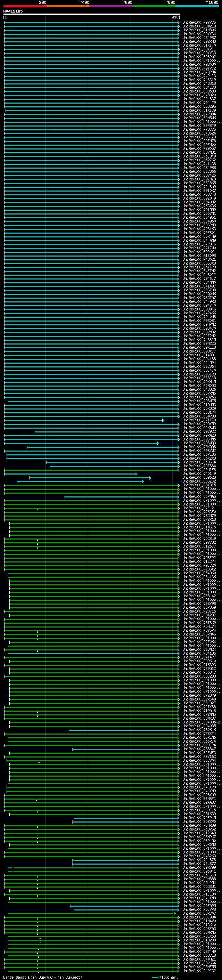Select label UniRef100_B9H5W6
This screenshot has height=980, width=222.
click(x=199, y=118)
